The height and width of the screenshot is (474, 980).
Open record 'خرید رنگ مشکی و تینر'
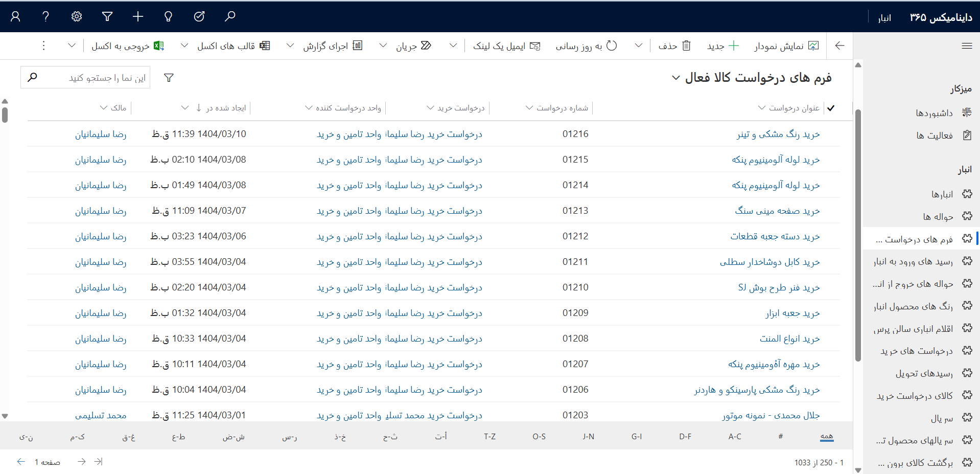coord(778,134)
